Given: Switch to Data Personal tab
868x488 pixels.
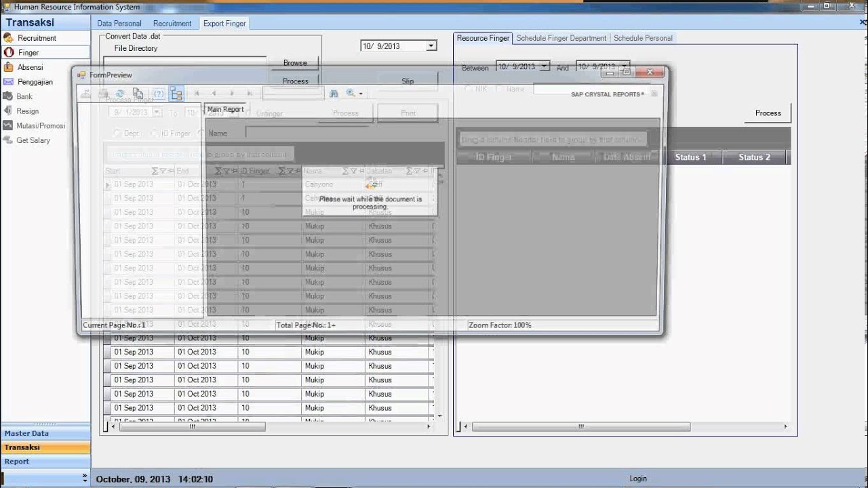Looking at the screenshot, I should [119, 23].
